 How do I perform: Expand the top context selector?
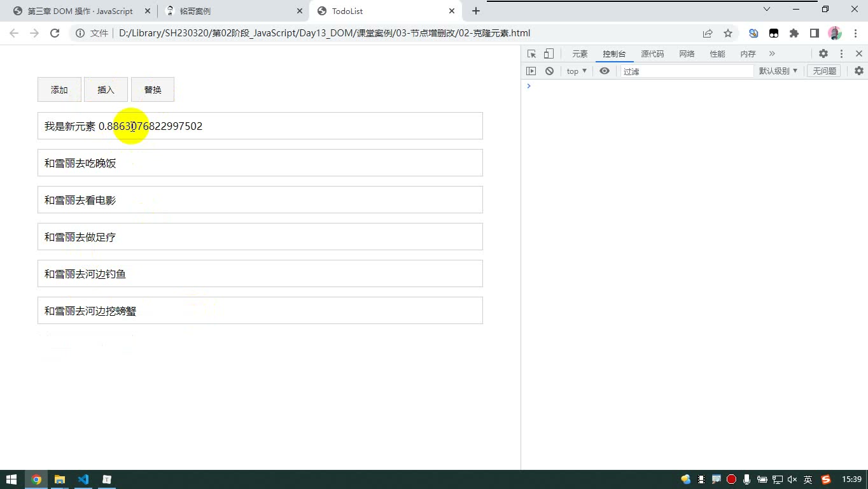(577, 71)
